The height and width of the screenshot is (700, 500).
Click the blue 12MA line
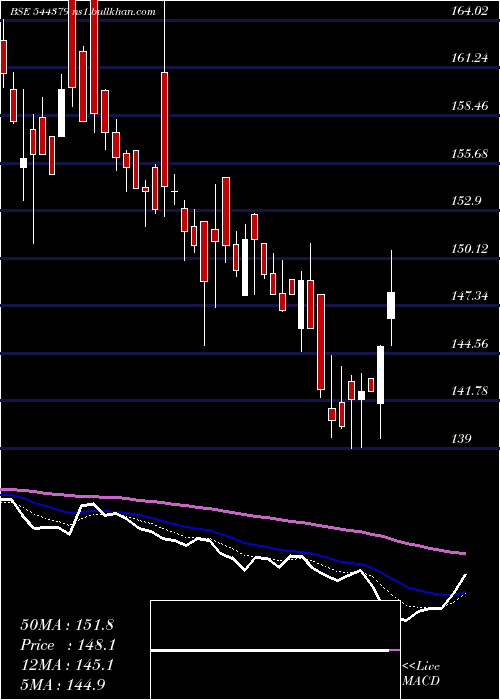[x=232, y=539]
